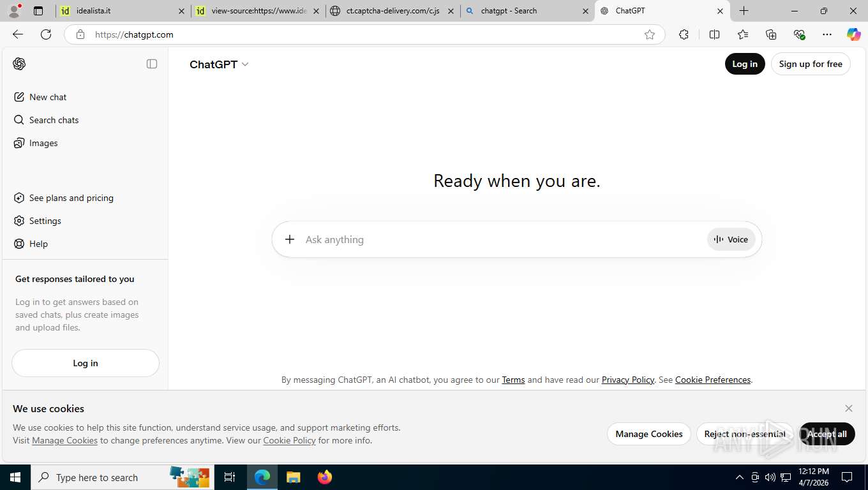This screenshot has width=868, height=490.
Task: Close the idealista.it tab
Action: click(x=181, y=11)
